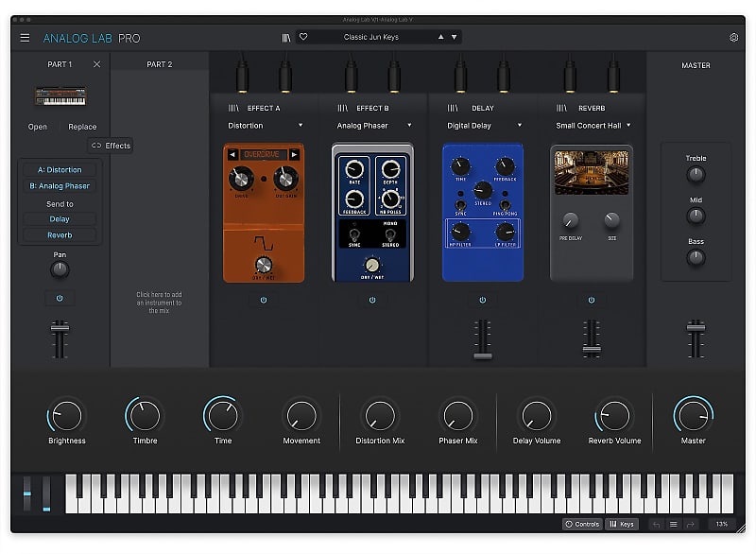The image size is (756, 554).
Task: Favorite the Classic Jun Keys preset via heart icon
Action: (303, 35)
